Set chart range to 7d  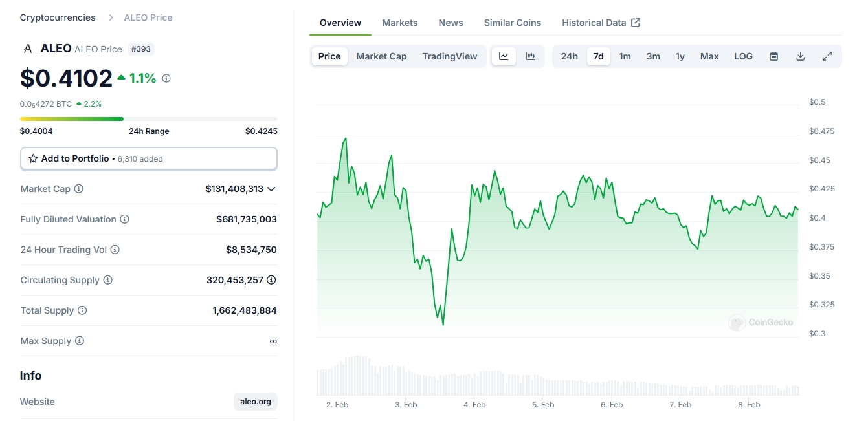[599, 56]
